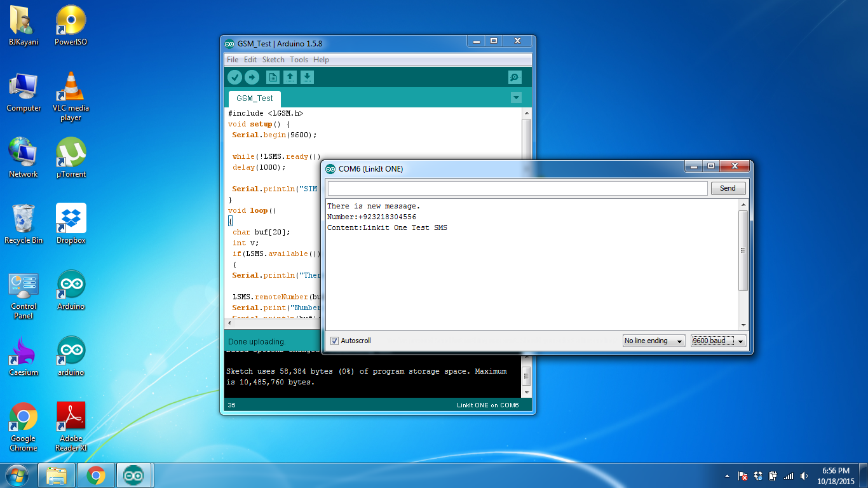Select the capitalized Arduino desktop shortcut
Screen dimensions: 868x488
71,290
